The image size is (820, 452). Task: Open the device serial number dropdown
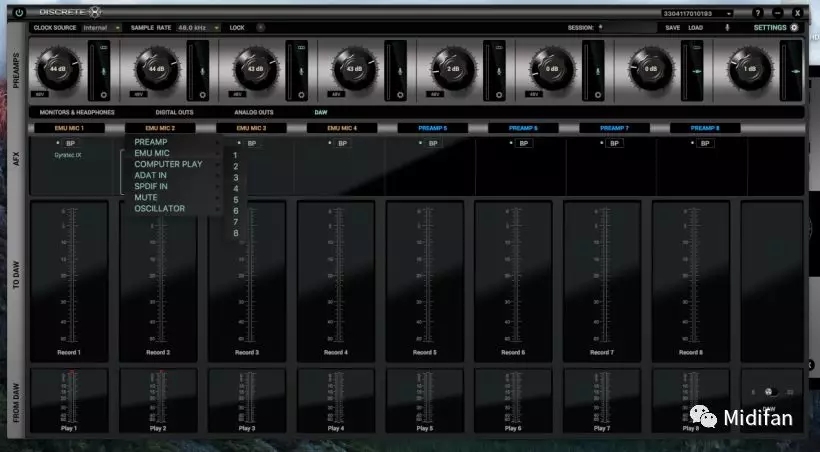[x=697, y=13]
